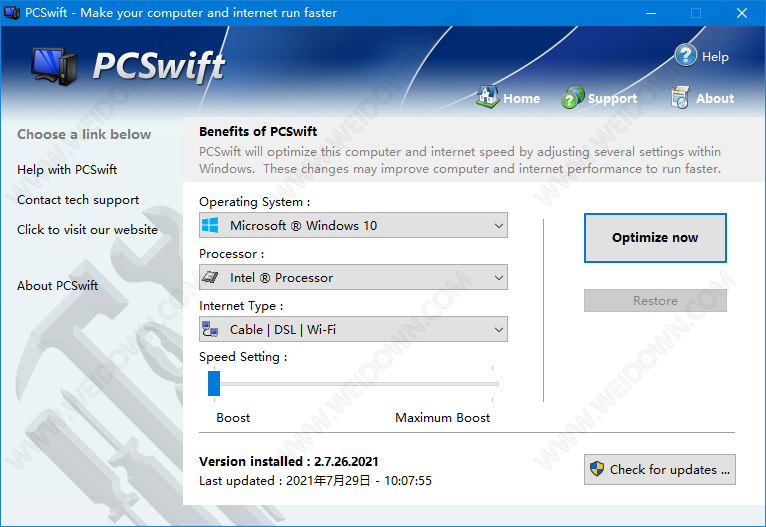Click the Help question mark icon
This screenshot has width=766, height=527.
coord(685,55)
